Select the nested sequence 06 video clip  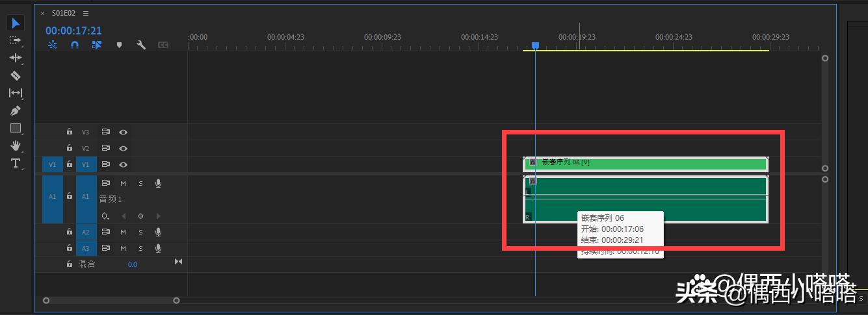646,164
